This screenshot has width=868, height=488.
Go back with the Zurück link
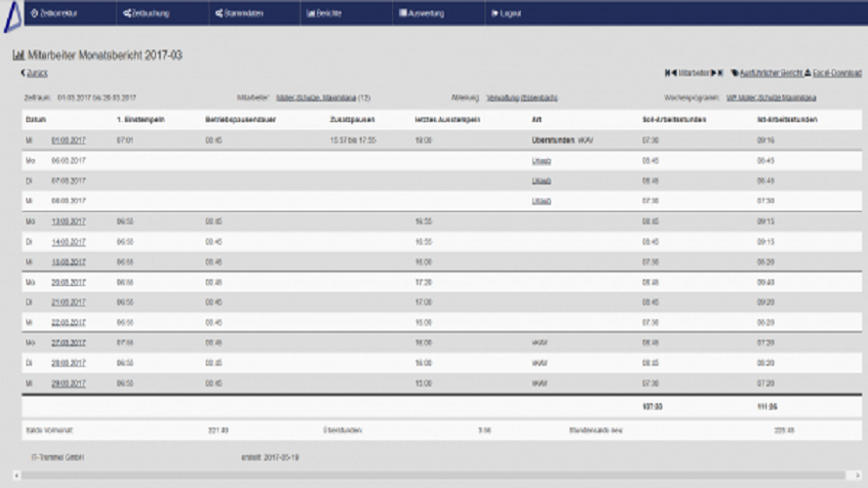(x=37, y=73)
